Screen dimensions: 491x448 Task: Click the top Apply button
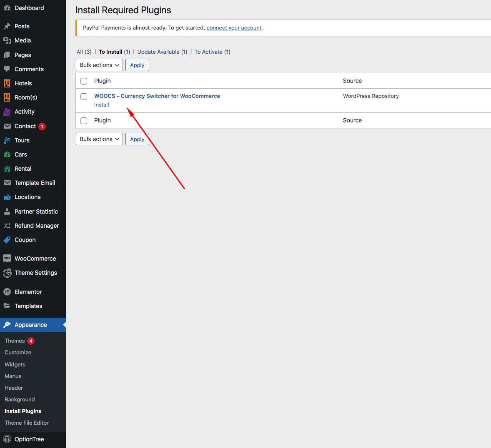[137, 65]
